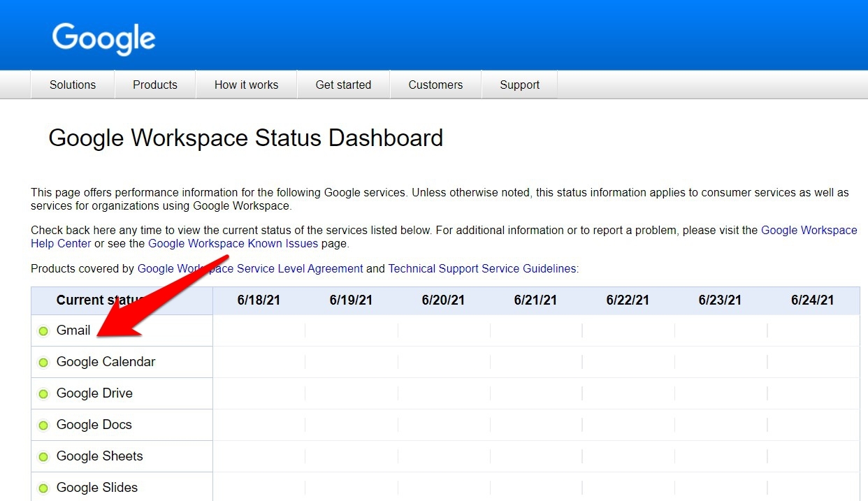Screen dimensions: 868x501
Task: Open Google Workspace Service Level Agreement link
Action: [x=250, y=268]
